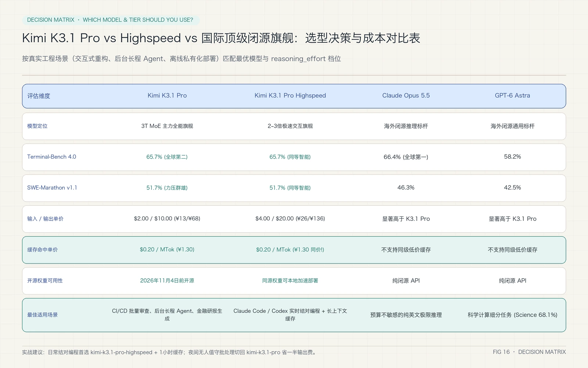Viewport: 588px width, 368px height.
Task: Click the '$4.00 / $20.00 (¥26/¥136)' price cell
Action: click(290, 219)
